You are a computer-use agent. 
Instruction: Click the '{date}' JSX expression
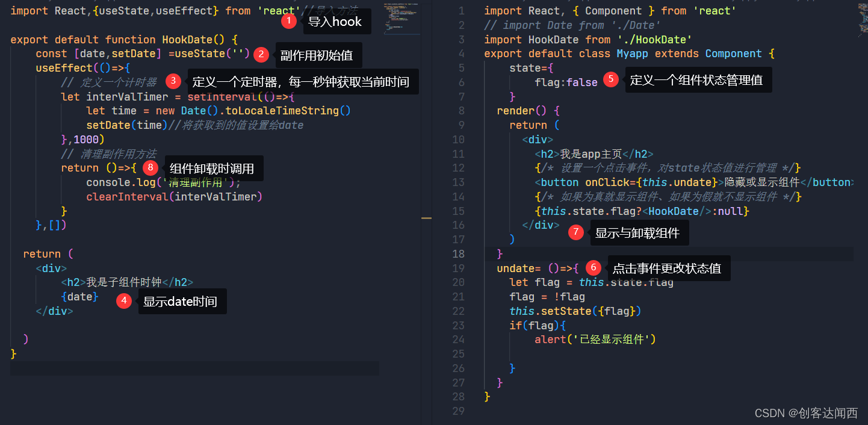(x=80, y=297)
